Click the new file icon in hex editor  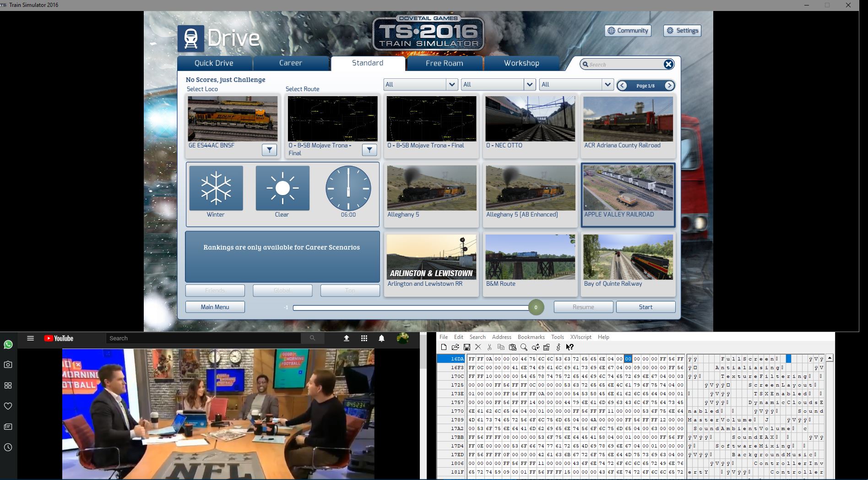444,347
